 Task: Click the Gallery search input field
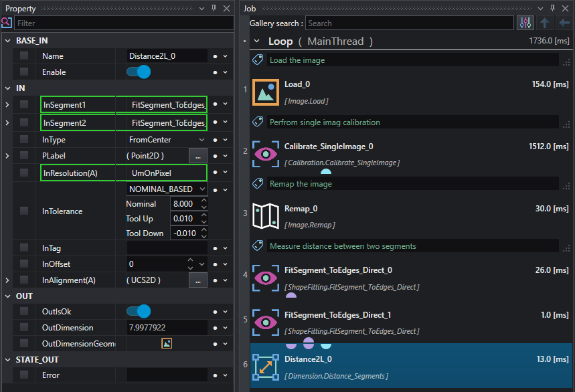409,23
